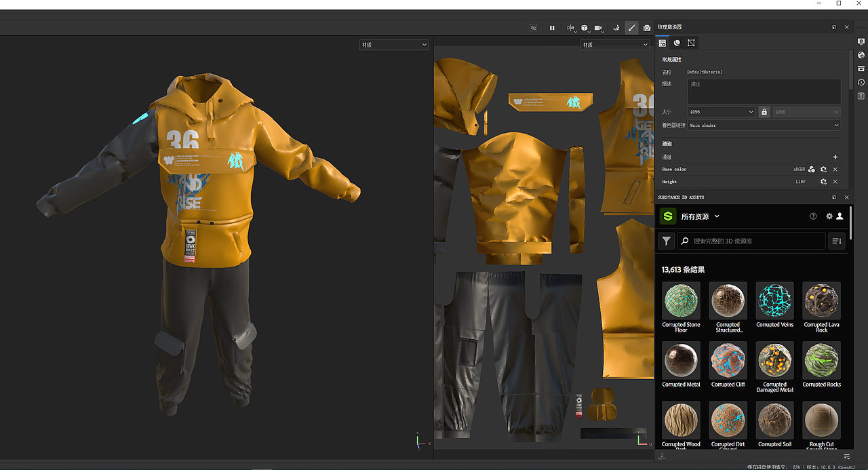Open the asset sort order button
Viewport: 868px width, 470px height.
(837, 241)
